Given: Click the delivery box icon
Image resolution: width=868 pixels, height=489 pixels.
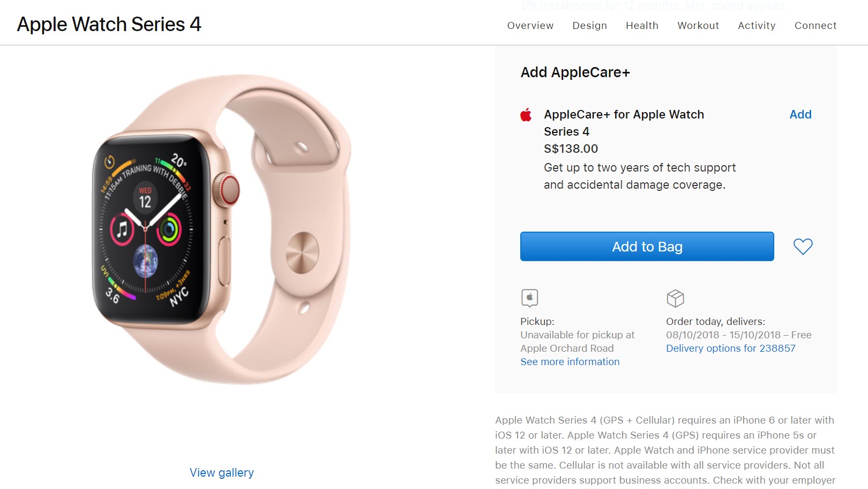Looking at the screenshot, I should [675, 298].
